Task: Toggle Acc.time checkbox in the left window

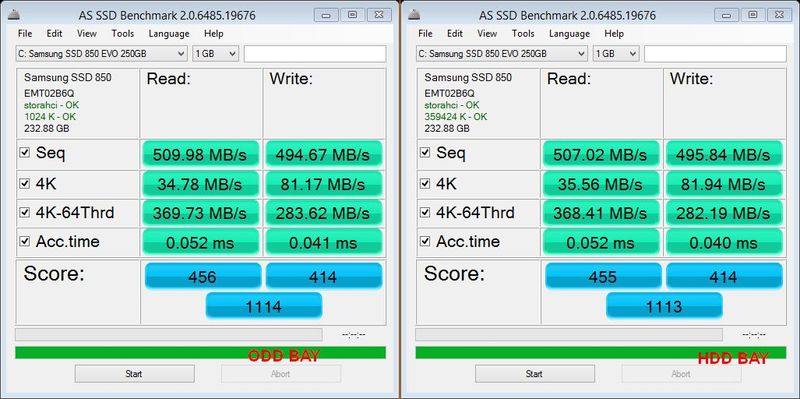Action: (24, 241)
